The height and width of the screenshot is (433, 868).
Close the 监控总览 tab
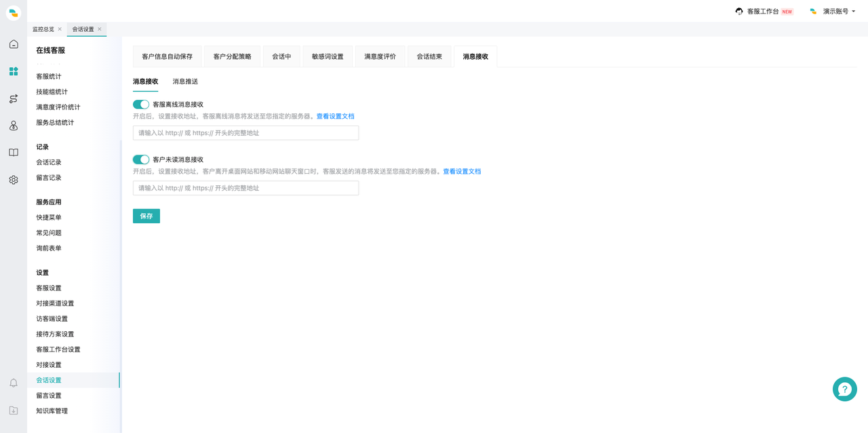pyautogui.click(x=60, y=29)
